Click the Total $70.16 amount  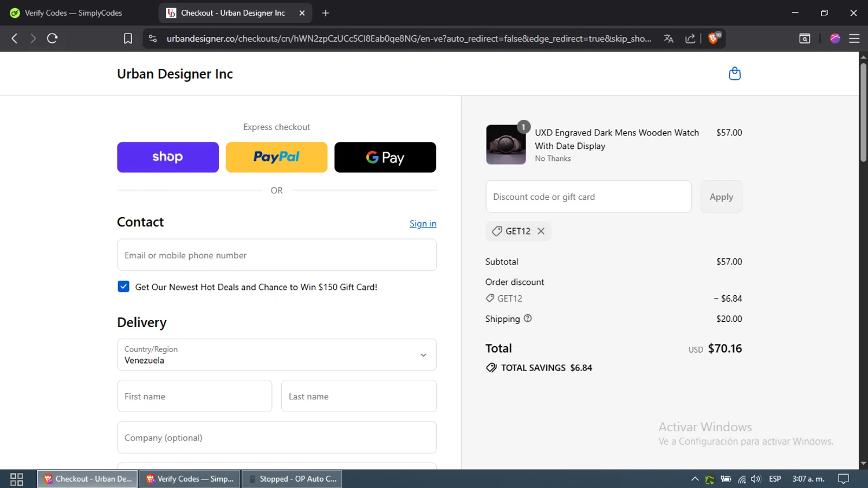point(724,348)
